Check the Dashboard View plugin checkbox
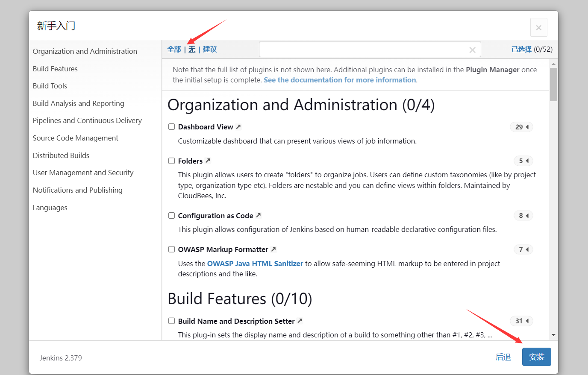Viewport: 588px width, 375px height. click(171, 127)
